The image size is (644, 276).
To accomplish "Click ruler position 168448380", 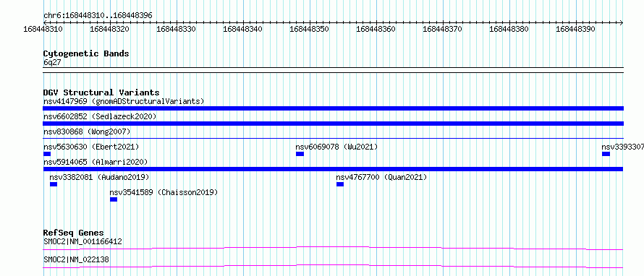I will pos(509,29).
